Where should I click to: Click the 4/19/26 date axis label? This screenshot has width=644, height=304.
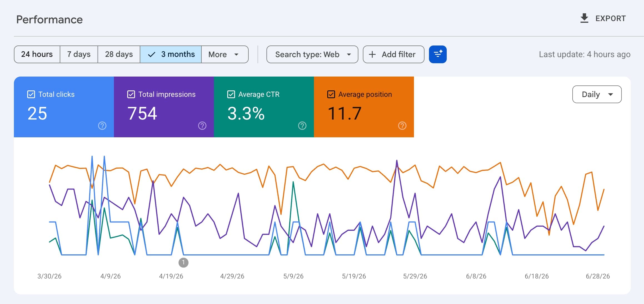pyautogui.click(x=171, y=276)
